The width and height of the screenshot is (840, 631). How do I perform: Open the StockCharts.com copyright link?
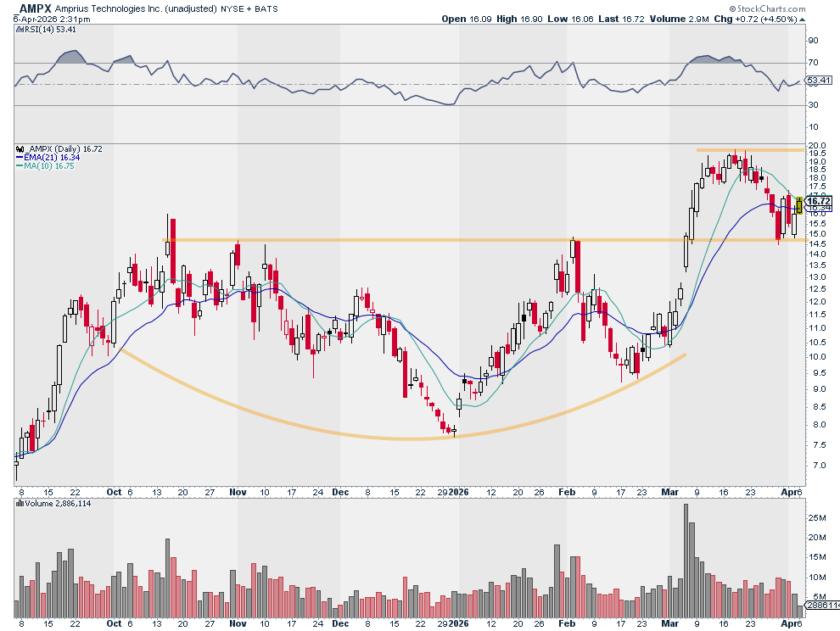tap(767, 8)
